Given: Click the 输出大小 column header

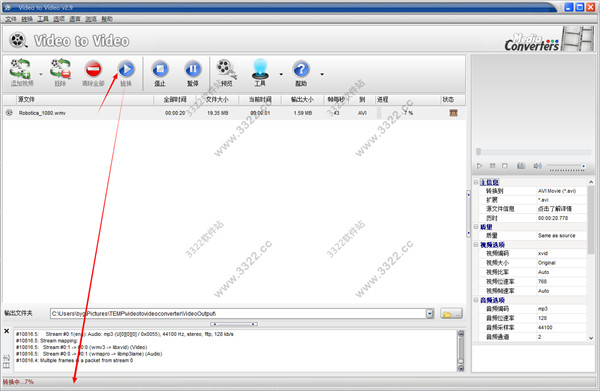Looking at the screenshot, I should [x=302, y=99].
